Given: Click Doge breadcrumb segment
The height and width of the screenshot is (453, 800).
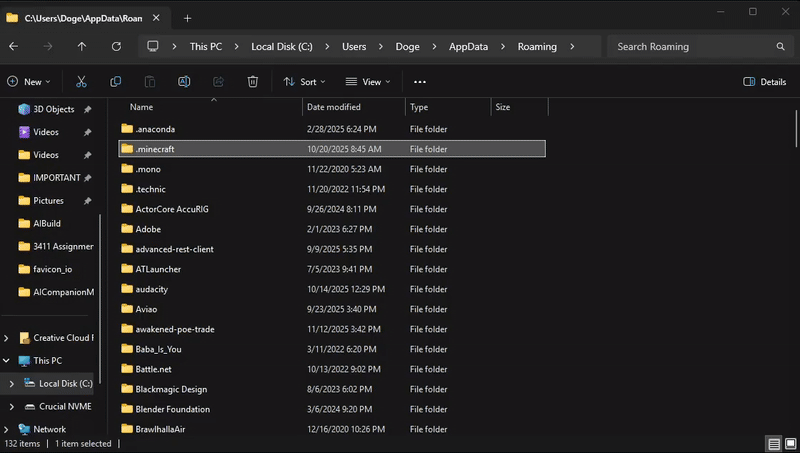Looking at the screenshot, I should pyautogui.click(x=408, y=46).
